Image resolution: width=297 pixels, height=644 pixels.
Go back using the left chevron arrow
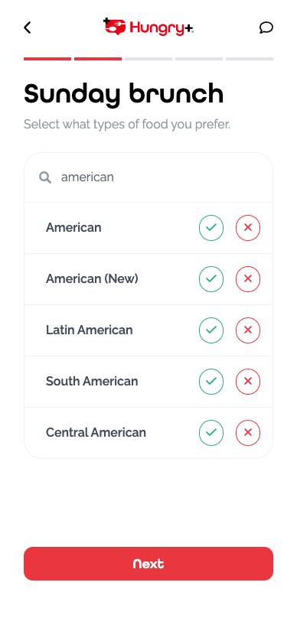tap(27, 28)
